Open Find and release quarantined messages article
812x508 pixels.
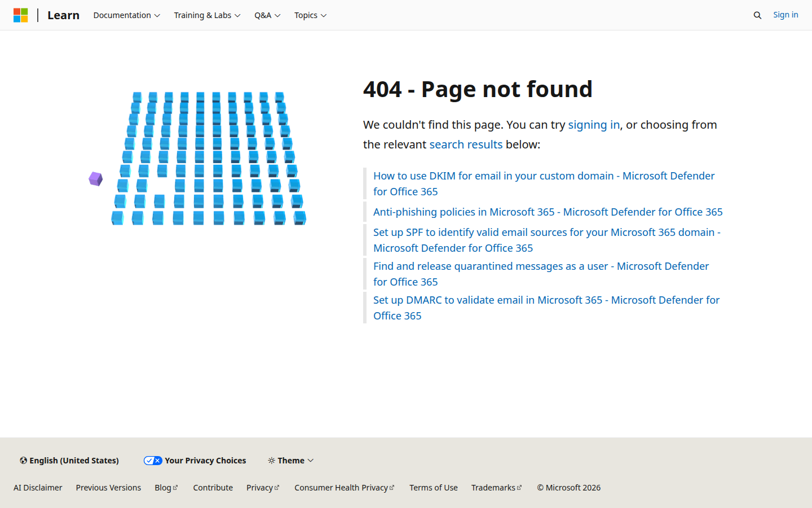(x=541, y=274)
